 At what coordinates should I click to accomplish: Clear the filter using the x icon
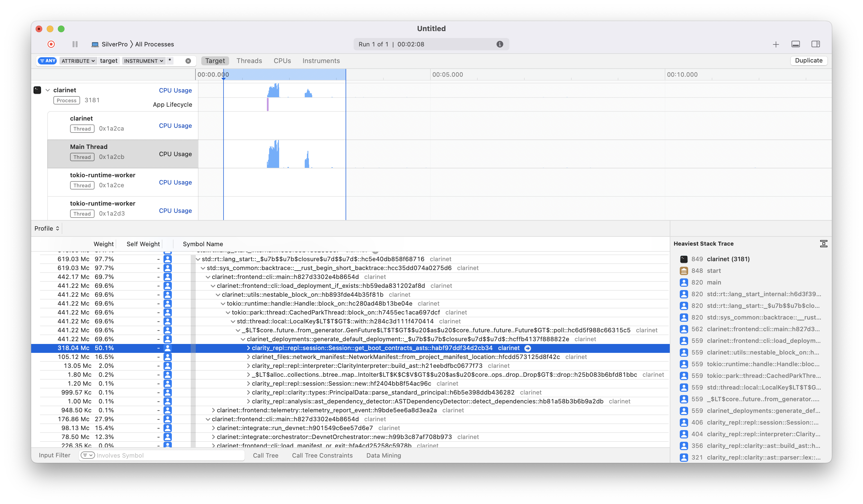188,61
